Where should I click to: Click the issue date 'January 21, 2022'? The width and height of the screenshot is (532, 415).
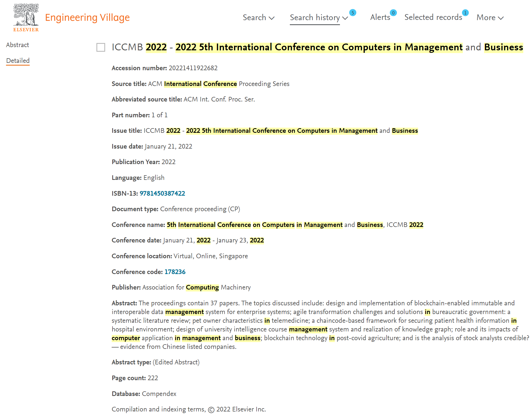(x=169, y=146)
